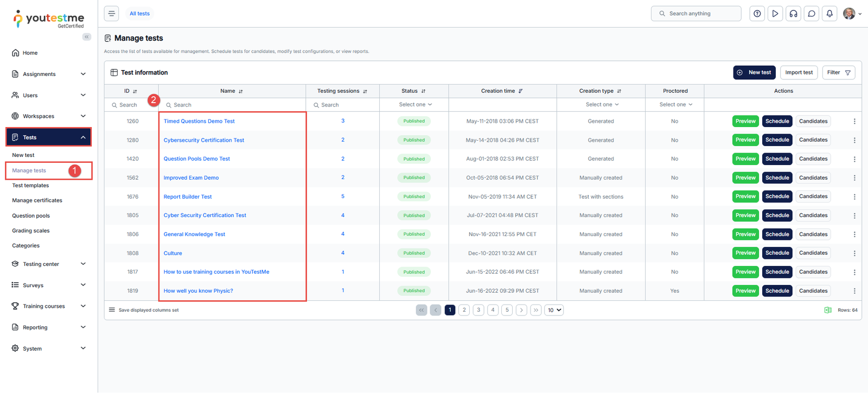868x393 pixels.
Task: Click the headset support icon
Action: coord(793,14)
